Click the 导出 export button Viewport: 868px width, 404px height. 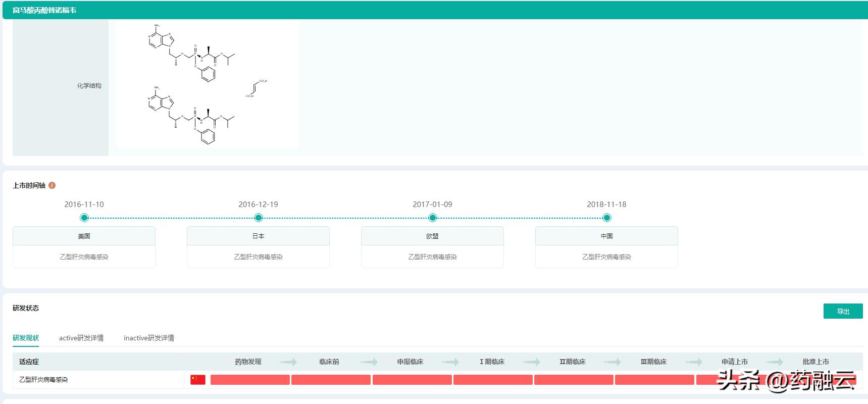click(x=843, y=311)
